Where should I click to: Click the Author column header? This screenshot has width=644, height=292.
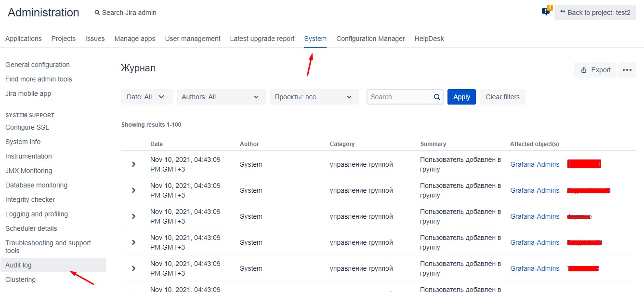250,144
